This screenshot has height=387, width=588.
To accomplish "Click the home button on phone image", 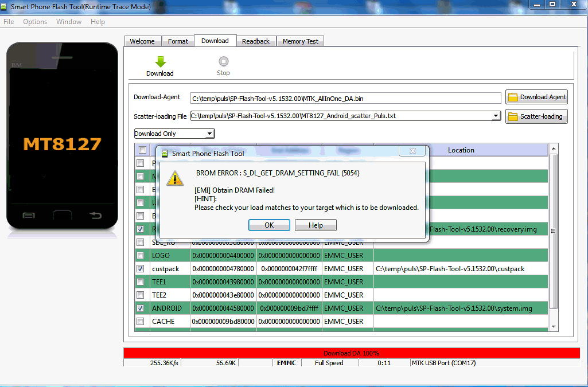I will pos(62,216).
